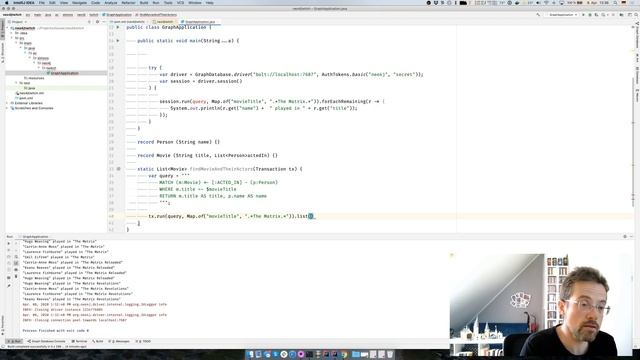Open the Run panel settings gear

click(x=624, y=237)
